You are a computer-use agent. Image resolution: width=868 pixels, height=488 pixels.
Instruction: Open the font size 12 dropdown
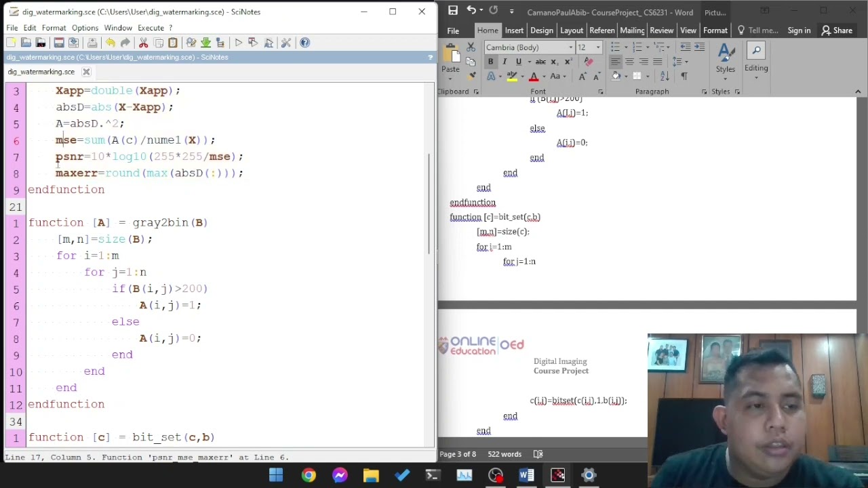click(597, 47)
